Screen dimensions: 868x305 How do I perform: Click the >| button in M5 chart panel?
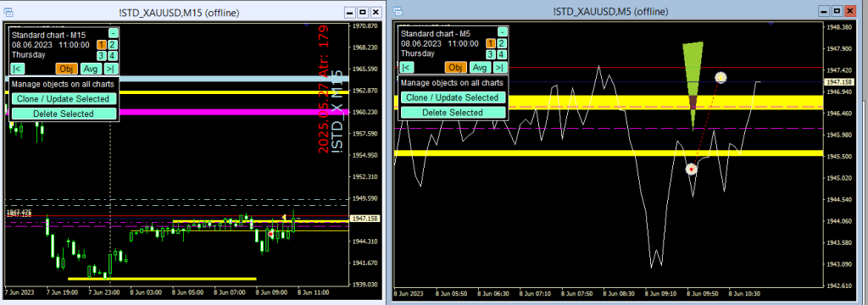point(500,68)
